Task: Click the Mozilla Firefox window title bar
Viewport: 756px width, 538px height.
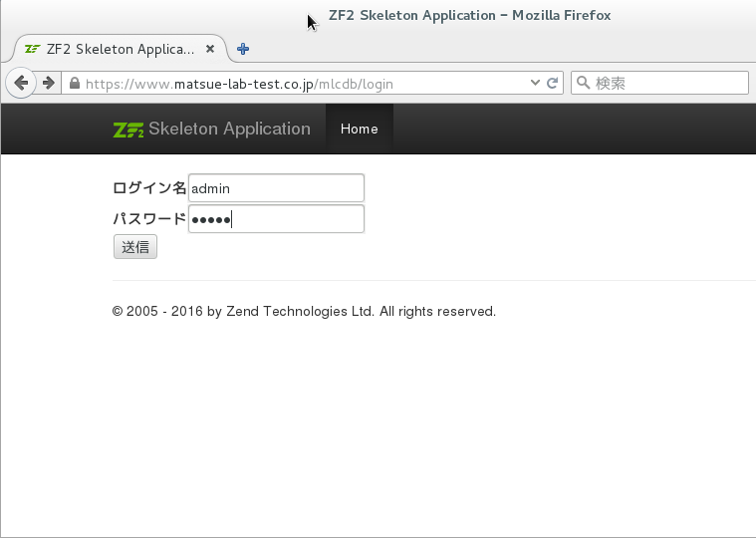Action: [x=468, y=15]
